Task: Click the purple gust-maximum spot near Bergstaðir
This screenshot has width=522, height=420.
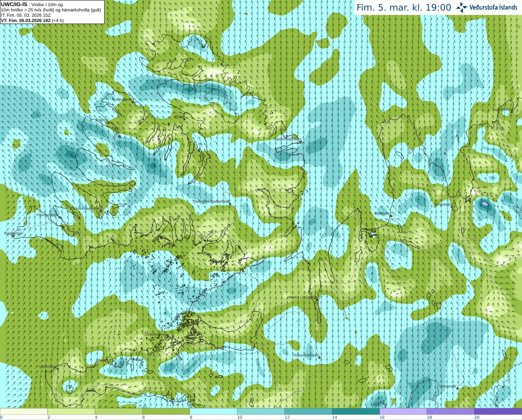Action: tap(484, 203)
